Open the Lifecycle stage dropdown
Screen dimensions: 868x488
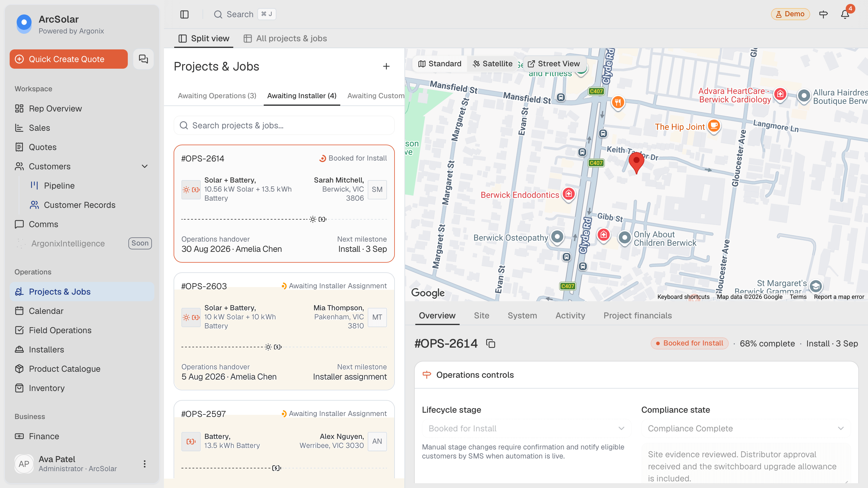tap(526, 428)
